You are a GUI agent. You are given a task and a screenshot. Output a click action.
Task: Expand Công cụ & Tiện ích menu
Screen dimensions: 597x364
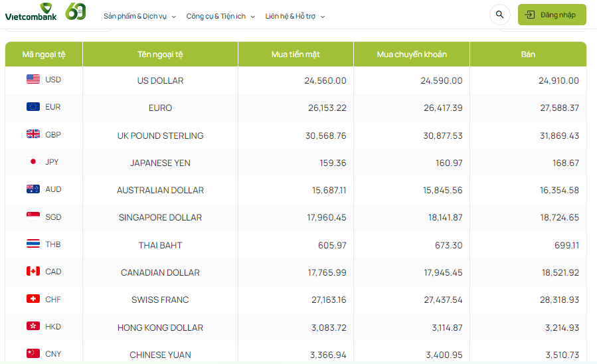tap(220, 16)
